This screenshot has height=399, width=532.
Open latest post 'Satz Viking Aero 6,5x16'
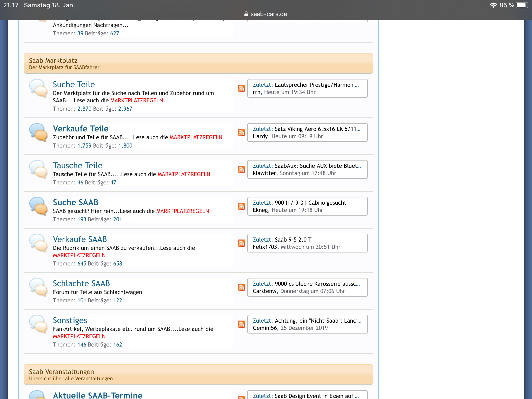317,129
